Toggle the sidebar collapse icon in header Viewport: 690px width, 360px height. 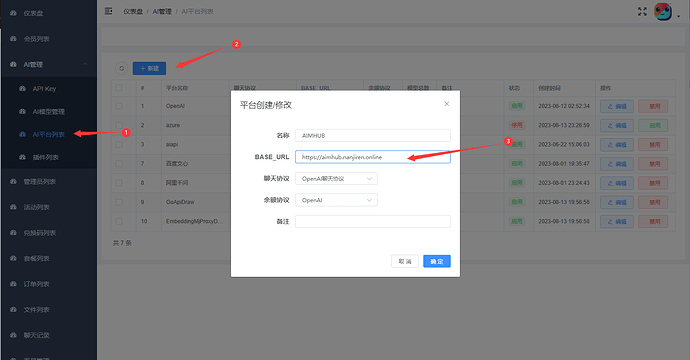pos(109,11)
